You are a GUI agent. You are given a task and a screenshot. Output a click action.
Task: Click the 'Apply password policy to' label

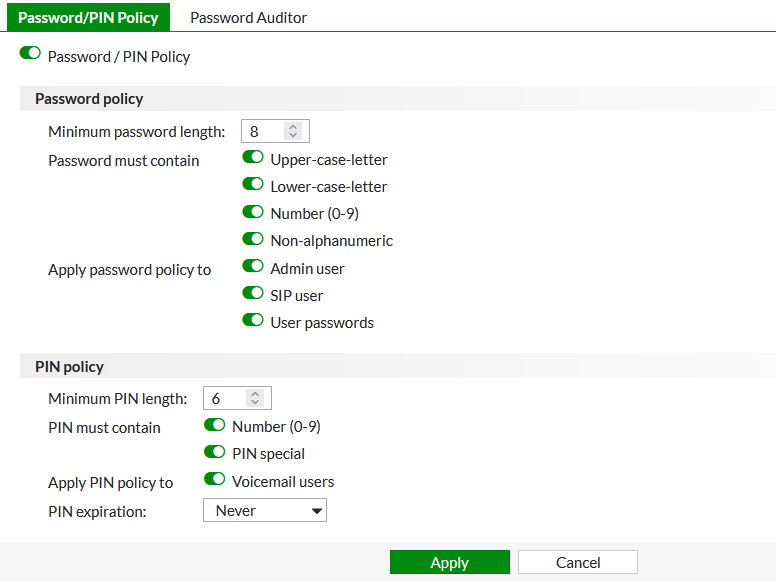click(x=130, y=270)
